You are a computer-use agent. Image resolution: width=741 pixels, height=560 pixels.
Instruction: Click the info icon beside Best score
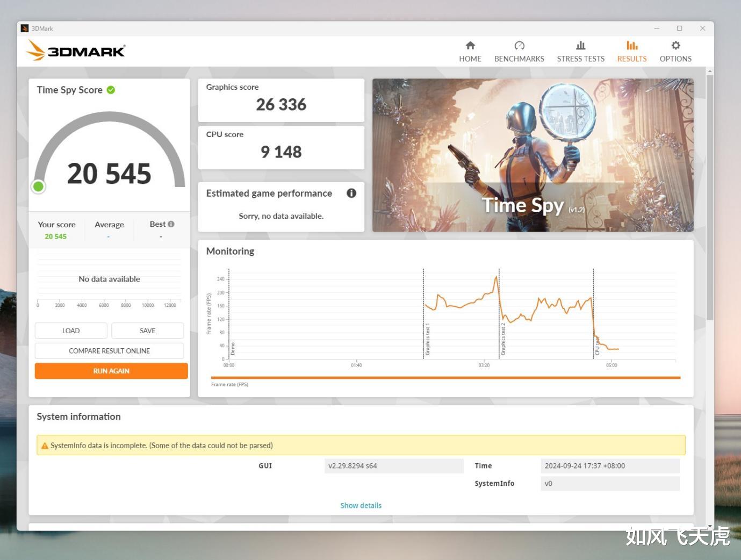(x=171, y=224)
